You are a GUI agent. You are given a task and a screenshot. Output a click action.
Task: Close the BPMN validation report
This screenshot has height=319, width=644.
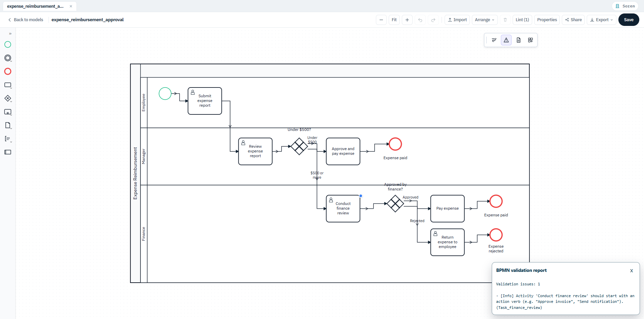coord(632,271)
